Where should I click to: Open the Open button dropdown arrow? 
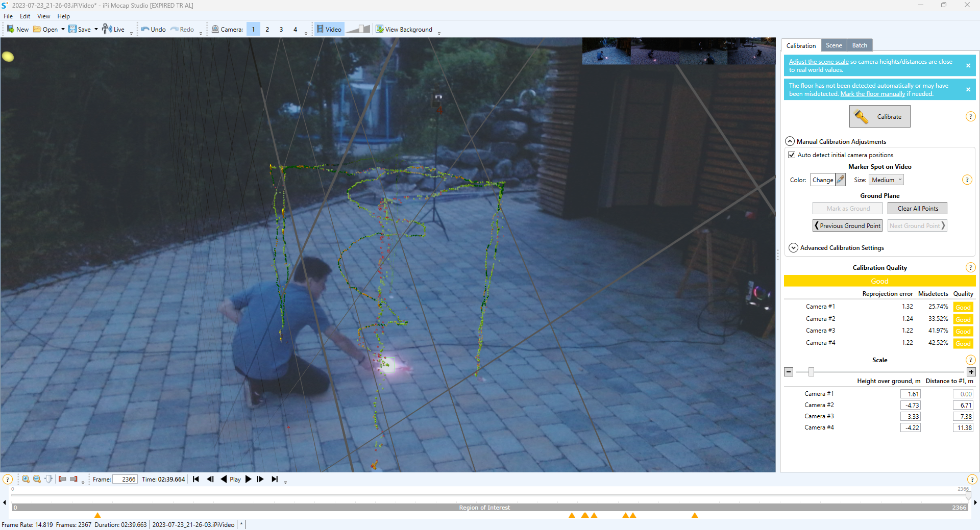(63, 29)
